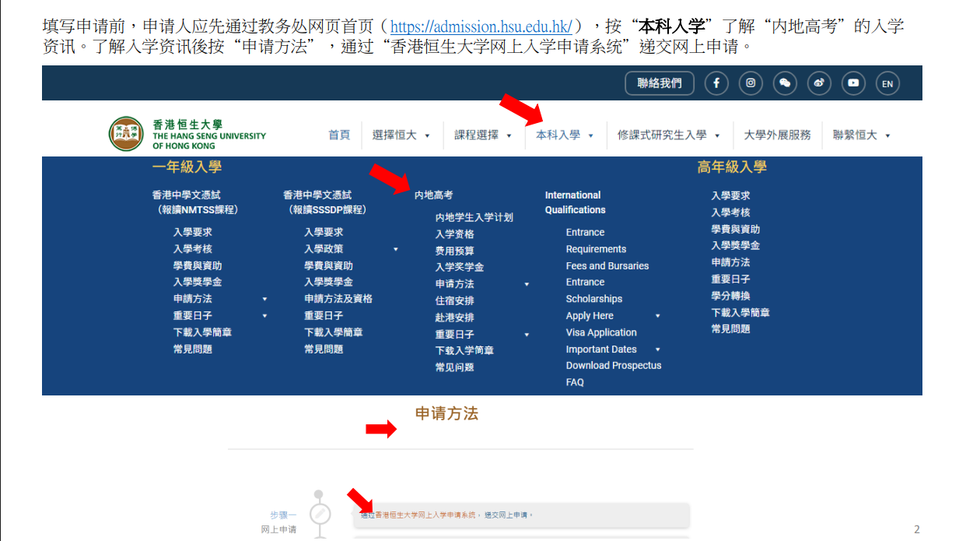980x541 pixels.
Task: Go to 首頁 in navigation bar
Action: click(339, 135)
